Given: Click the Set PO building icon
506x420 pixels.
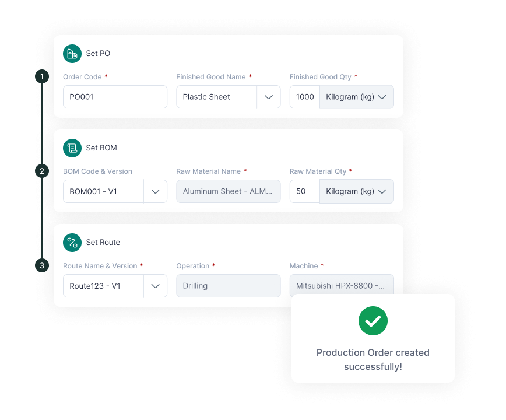Looking at the screenshot, I should click(x=72, y=54).
